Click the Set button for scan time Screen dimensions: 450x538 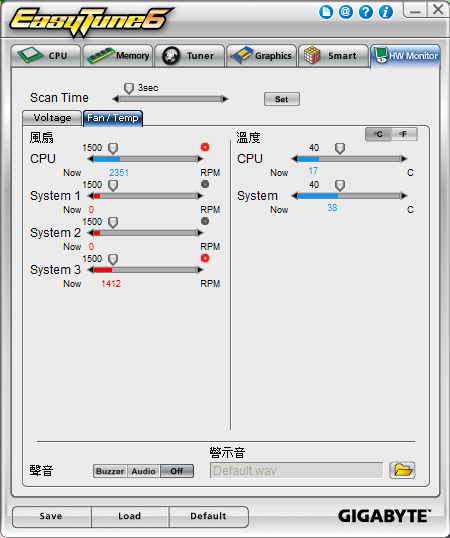pos(282,99)
